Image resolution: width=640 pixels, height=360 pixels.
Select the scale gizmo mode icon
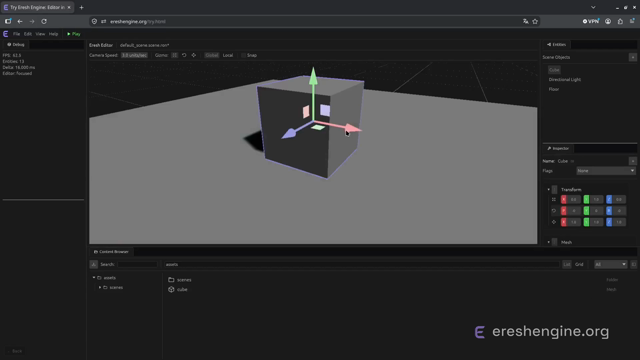click(194, 55)
